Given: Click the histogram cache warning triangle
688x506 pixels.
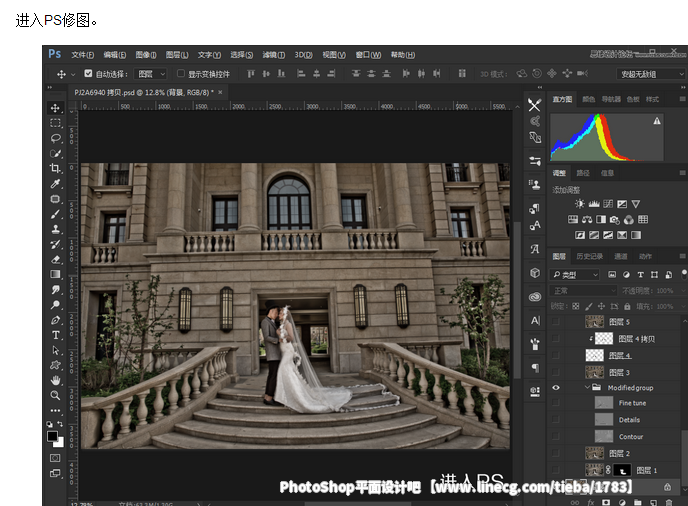Looking at the screenshot, I should pos(656,121).
